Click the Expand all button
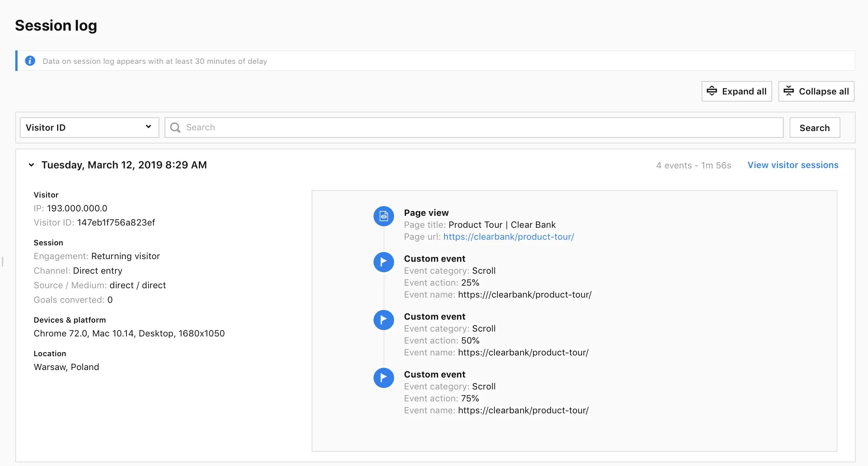Screen dimensions: 868x466 pos(736,91)
